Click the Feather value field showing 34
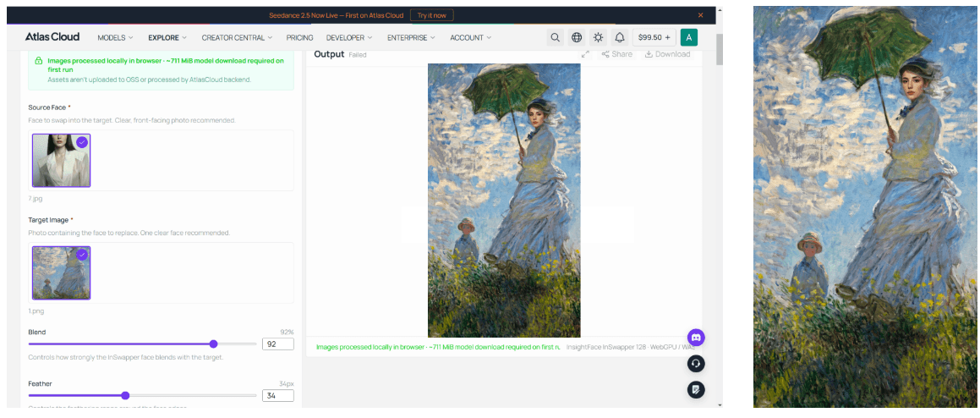 pos(277,395)
